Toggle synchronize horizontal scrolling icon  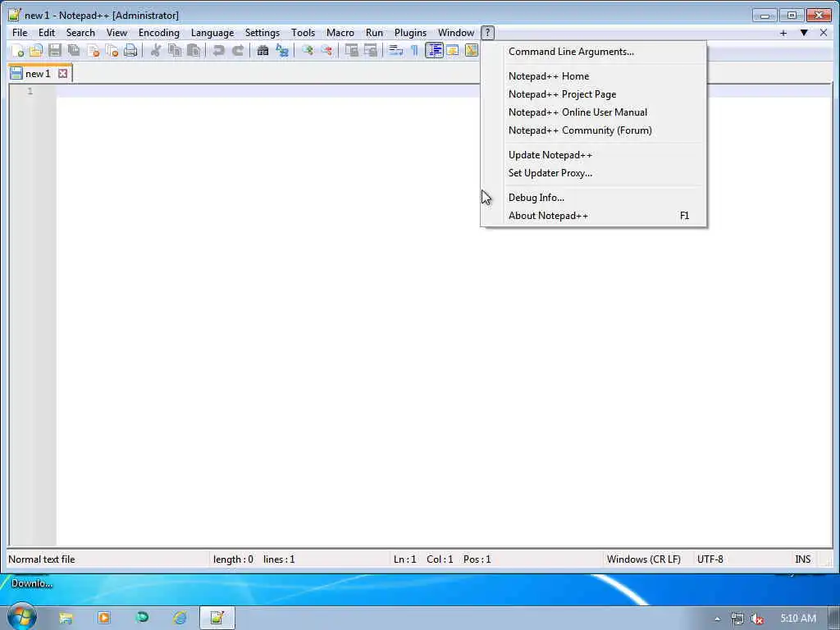coord(370,51)
